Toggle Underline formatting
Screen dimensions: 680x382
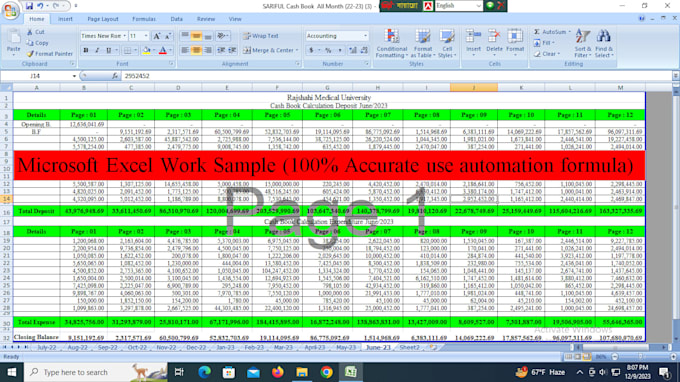108,50
